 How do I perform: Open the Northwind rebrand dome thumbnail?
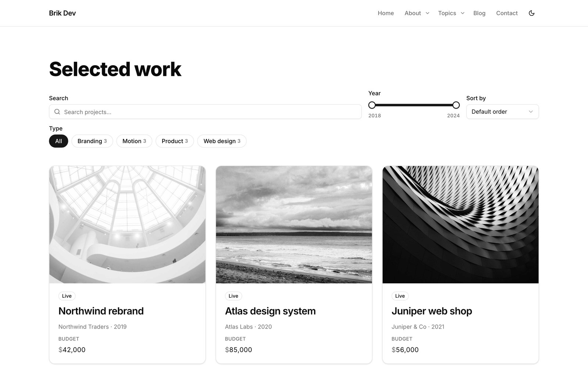[127, 224]
